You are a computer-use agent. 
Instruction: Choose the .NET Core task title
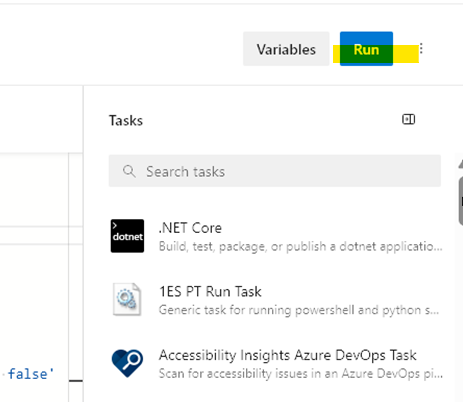pyautogui.click(x=190, y=228)
